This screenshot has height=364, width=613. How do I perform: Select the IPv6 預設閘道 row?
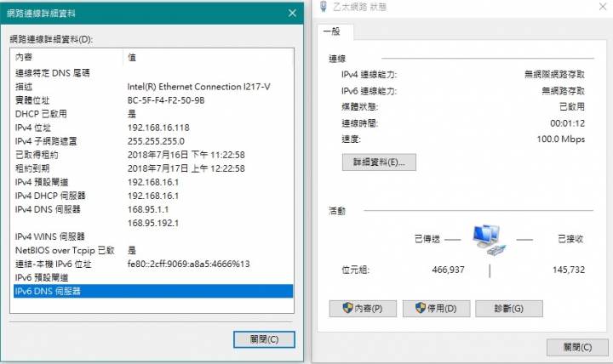(153, 278)
